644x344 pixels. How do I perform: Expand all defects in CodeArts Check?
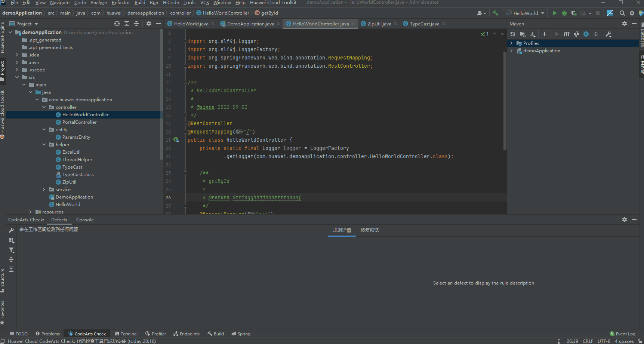click(x=11, y=269)
